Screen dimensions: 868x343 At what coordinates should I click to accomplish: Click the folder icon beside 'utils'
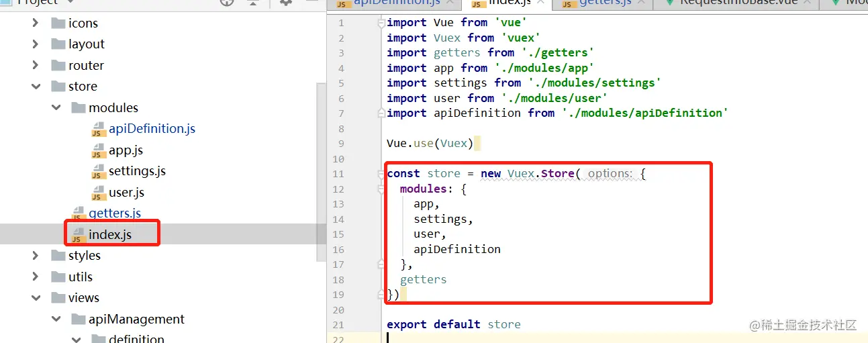58,277
